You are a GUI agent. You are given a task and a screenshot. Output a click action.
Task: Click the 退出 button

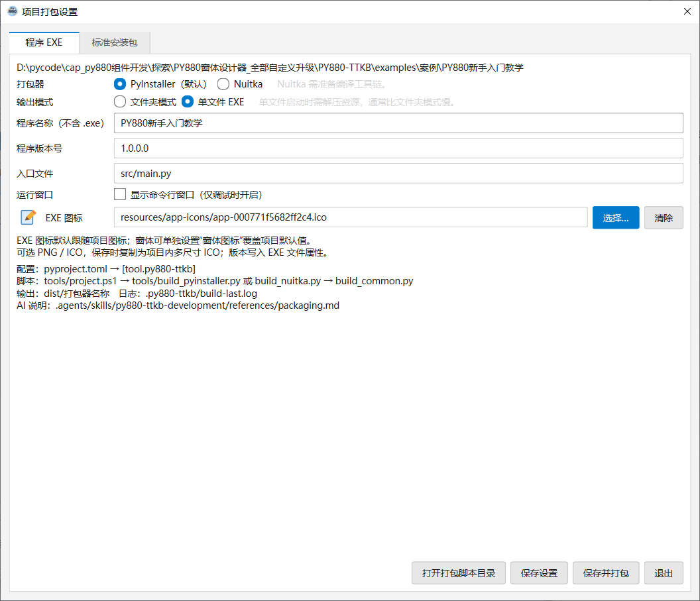click(664, 573)
